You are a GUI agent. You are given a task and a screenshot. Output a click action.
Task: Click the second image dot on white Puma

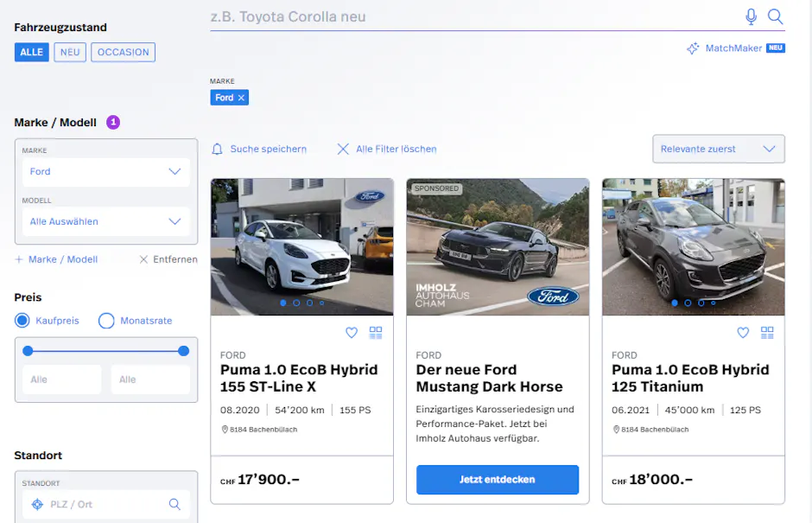(x=296, y=303)
